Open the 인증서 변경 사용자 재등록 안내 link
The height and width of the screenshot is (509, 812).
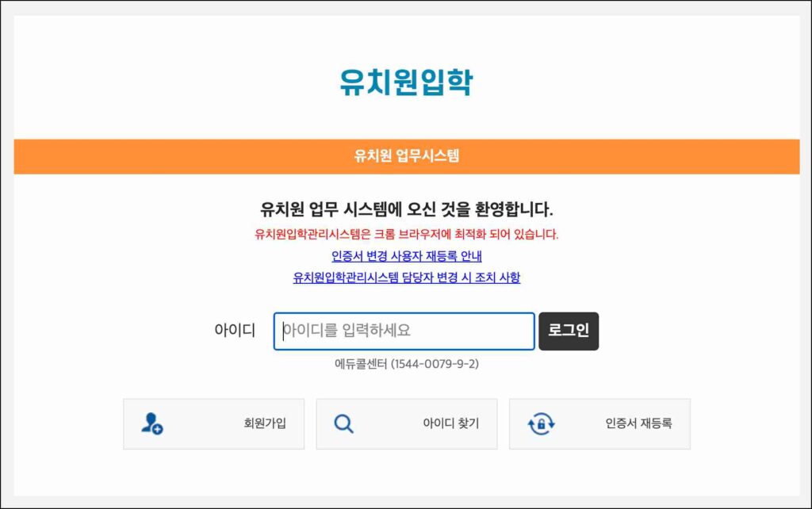tap(406, 256)
